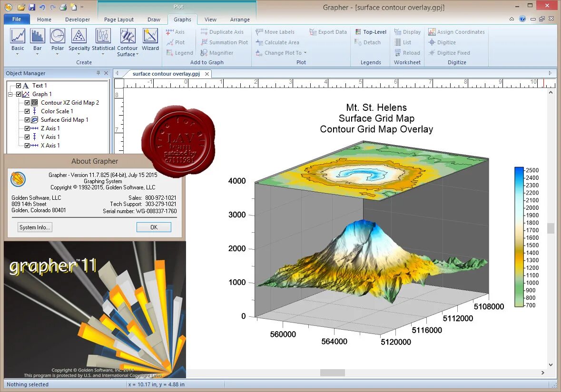
Task: Open the View ribbon tab
Action: (210, 20)
